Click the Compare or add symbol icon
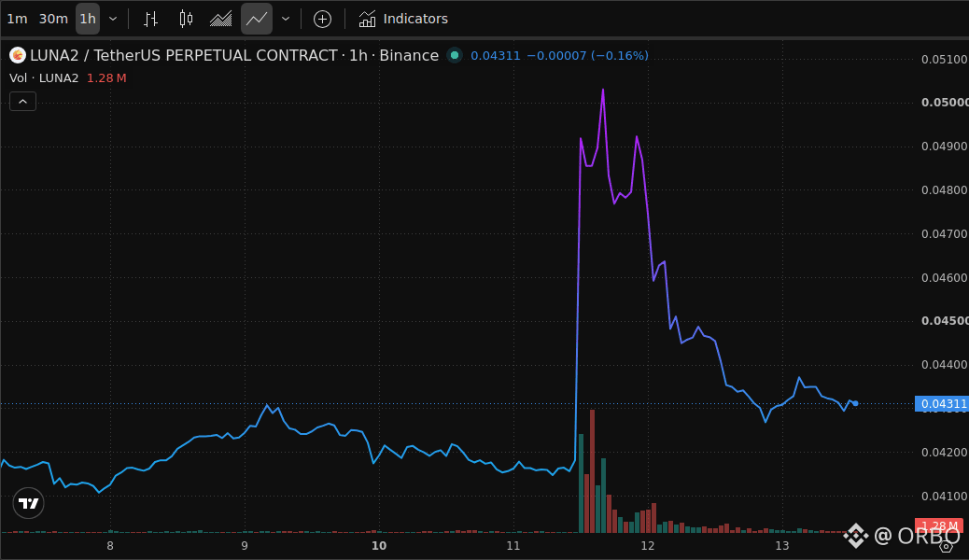The image size is (969, 560). click(x=323, y=20)
